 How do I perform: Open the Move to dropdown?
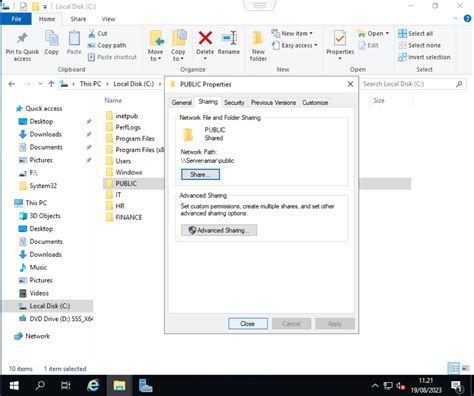point(155,55)
